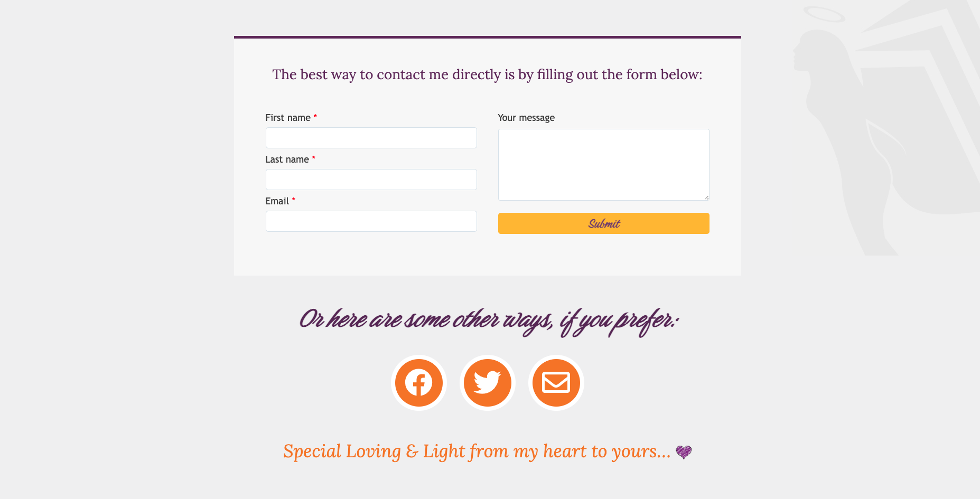980x499 pixels.
Task: Click into the Last name field
Action: [x=371, y=180]
